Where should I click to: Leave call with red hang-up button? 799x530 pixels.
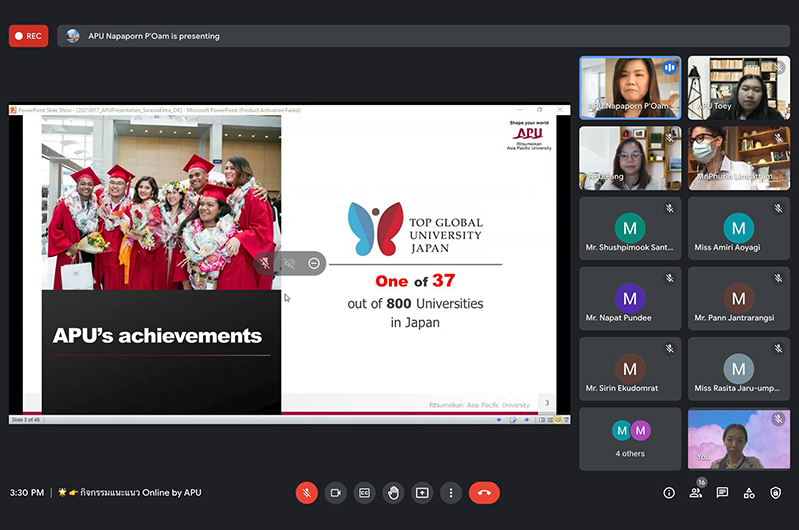click(x=484, y=493)
